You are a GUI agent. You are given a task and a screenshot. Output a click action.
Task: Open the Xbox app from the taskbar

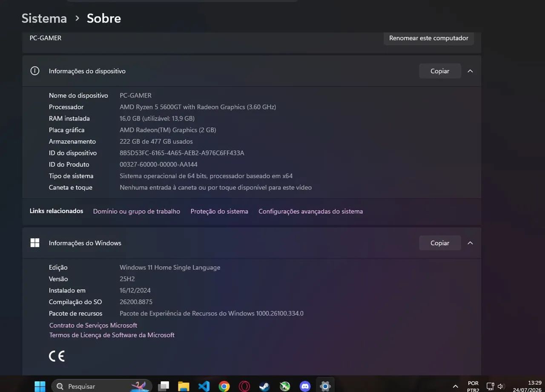(x=285, y=386)
